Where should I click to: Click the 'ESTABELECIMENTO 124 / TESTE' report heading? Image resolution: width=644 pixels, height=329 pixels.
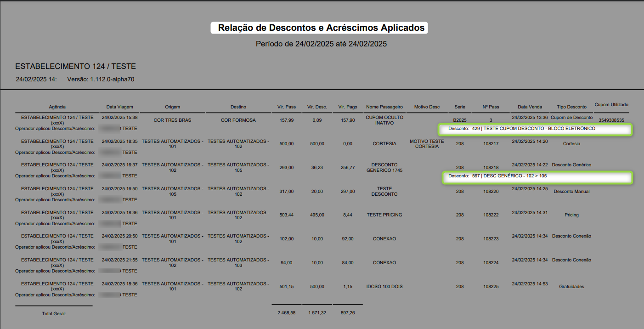point(76,67)
